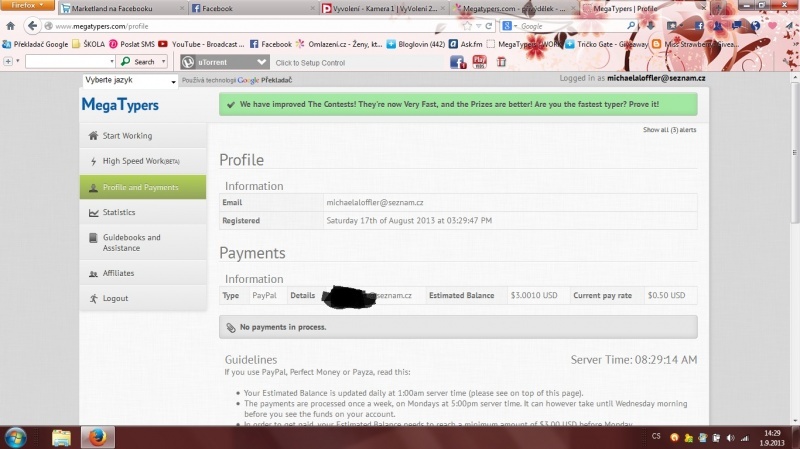This screenshot has width=800, height=449.
Task: Click the bookmark star in the URL bar
Action: click(477, 26)
